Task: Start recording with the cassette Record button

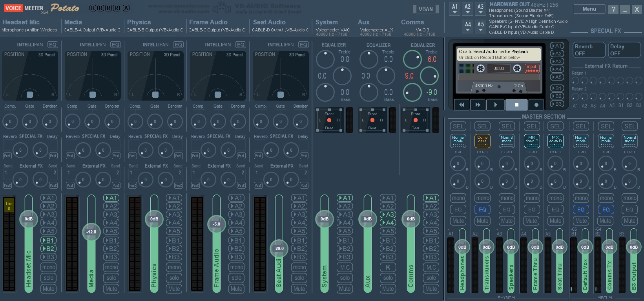Action: [x=536, y=105]
